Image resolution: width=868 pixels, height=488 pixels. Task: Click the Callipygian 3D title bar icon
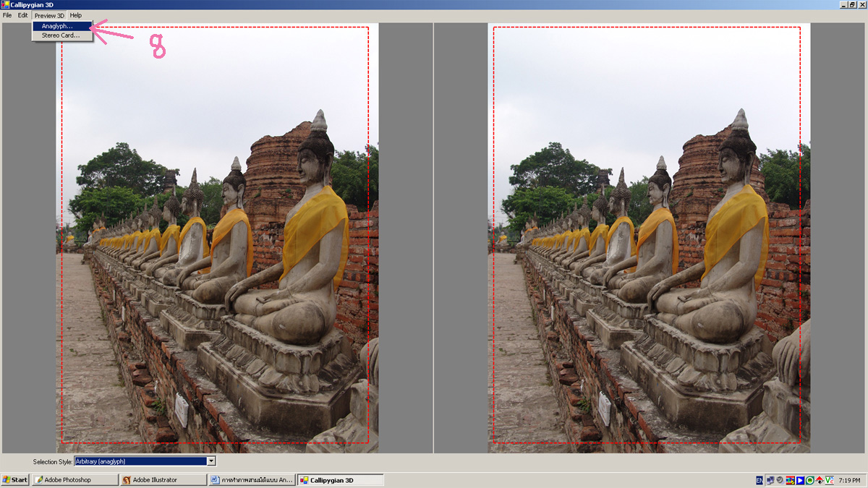5,5
